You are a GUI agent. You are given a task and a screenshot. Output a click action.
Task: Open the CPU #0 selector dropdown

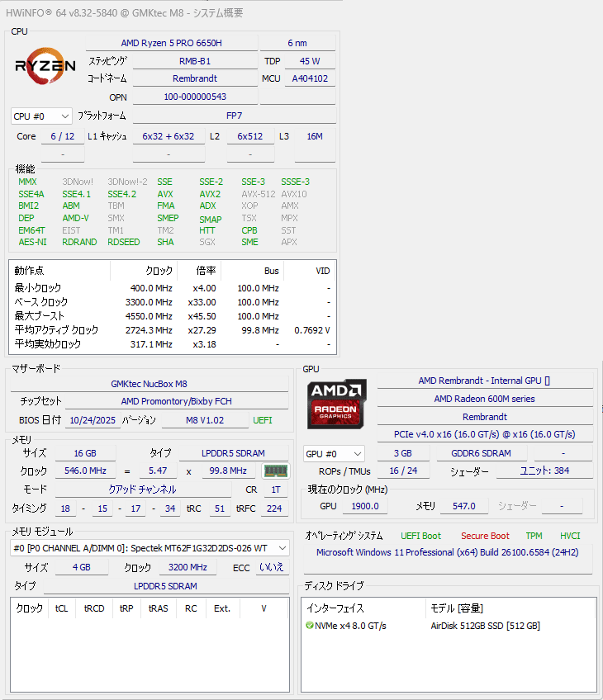pyautogui.click(x=41, y=116)
